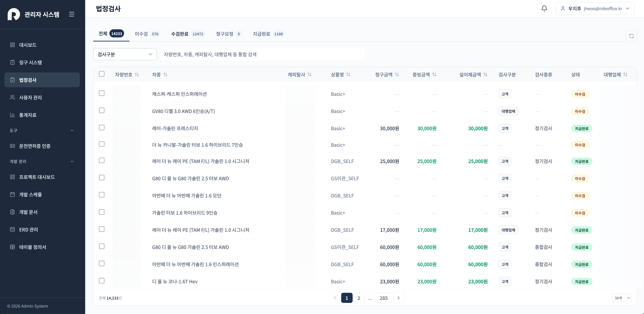
Task: Open 테이블 정의서 in the sidebar
Action: click(x=42, y=247)
